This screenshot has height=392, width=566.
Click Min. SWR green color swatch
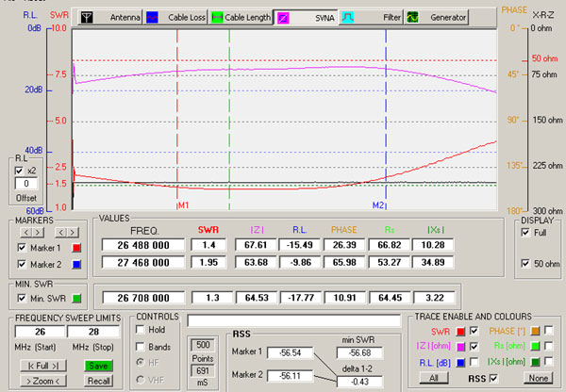point(76,299)
